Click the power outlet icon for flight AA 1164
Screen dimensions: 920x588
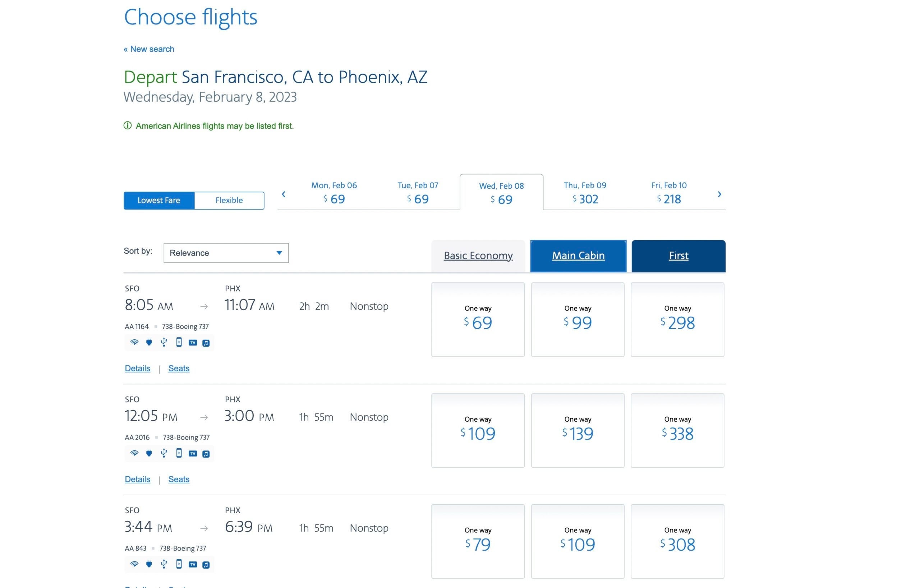(149, 342)
